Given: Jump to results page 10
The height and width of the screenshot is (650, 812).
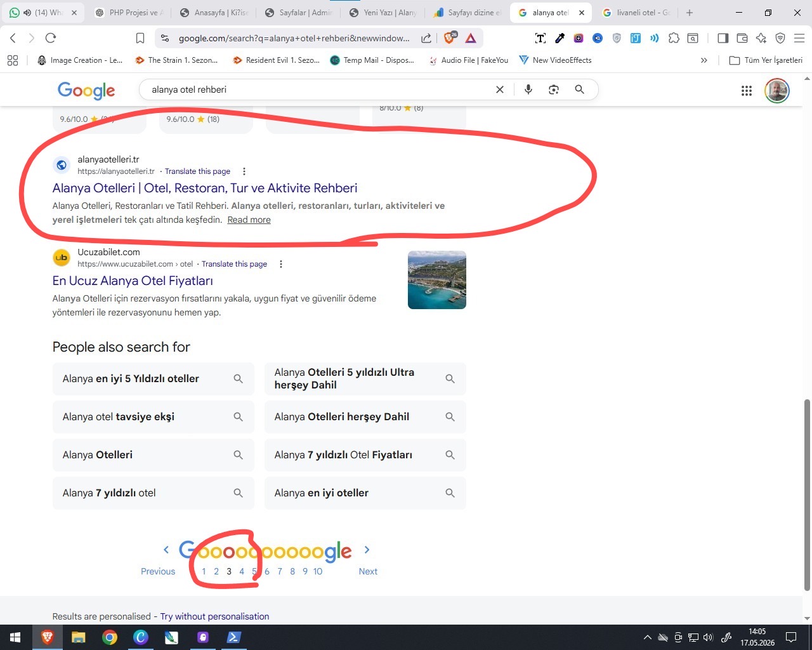Looking at the screenshot, I should pyautogui.click(x=318, y=571).
